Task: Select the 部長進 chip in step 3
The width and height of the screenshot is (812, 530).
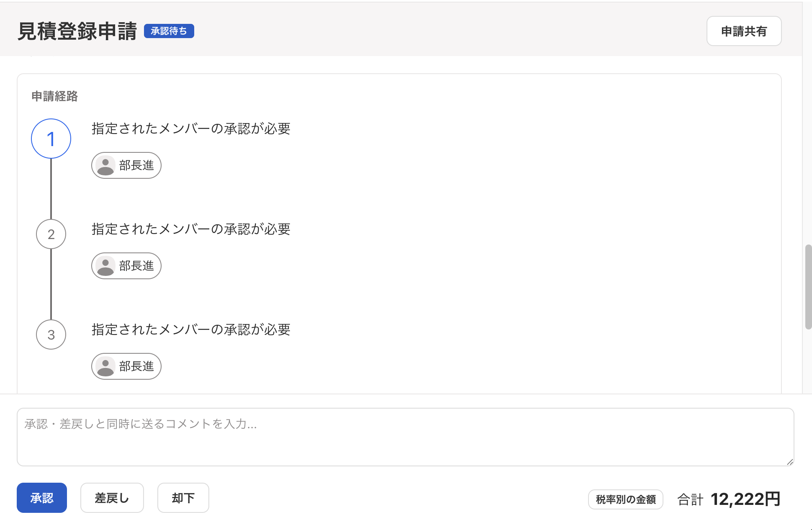Action: 126,366
